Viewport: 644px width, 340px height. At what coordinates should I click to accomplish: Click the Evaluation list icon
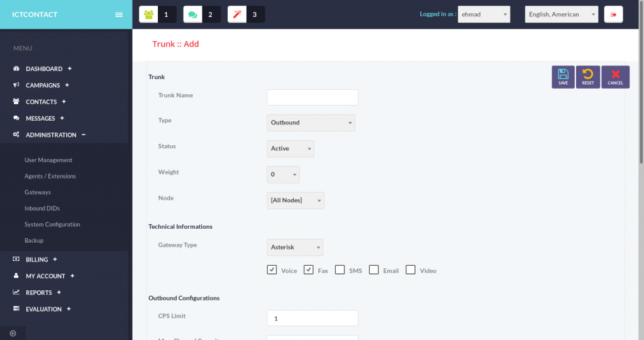pyautogui.click(x=16, y=309)
